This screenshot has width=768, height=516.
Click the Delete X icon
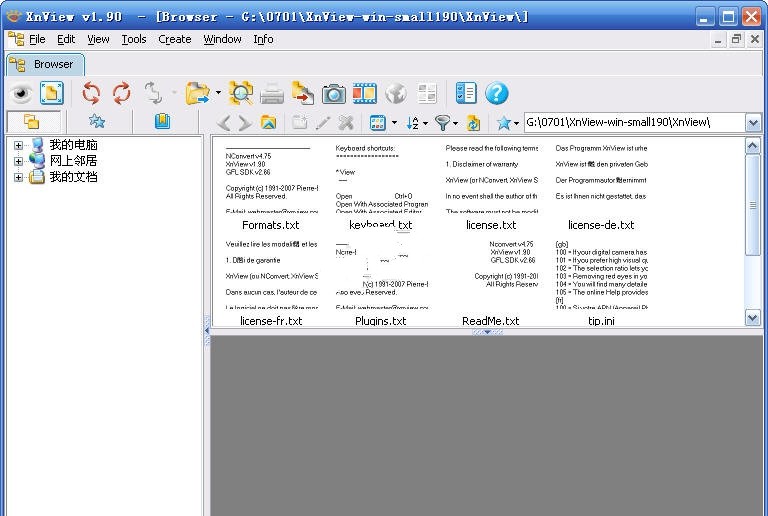point(346,122)
